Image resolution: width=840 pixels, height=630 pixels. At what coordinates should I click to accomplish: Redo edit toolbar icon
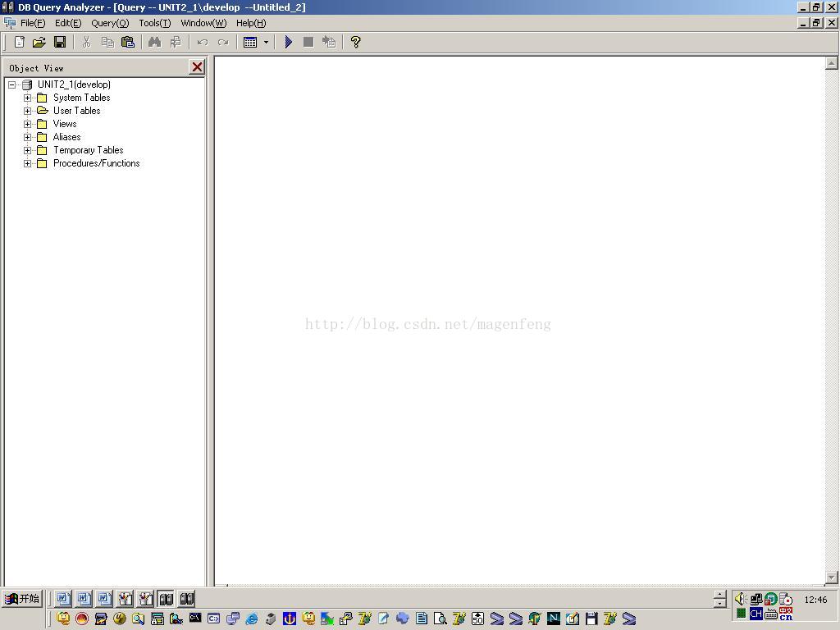pos(223,42)
